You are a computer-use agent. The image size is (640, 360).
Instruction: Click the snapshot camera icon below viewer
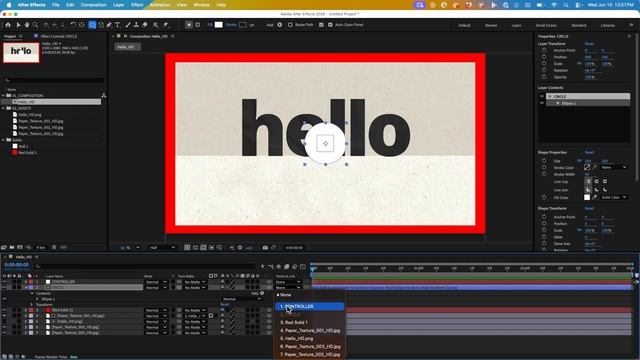pyautogui.click(x=265, y=247)
